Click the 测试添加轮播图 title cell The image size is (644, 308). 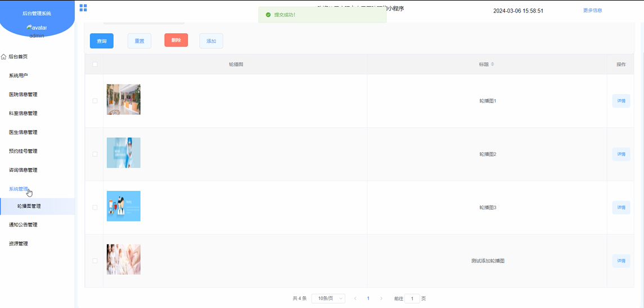click(x=488, y=261)
